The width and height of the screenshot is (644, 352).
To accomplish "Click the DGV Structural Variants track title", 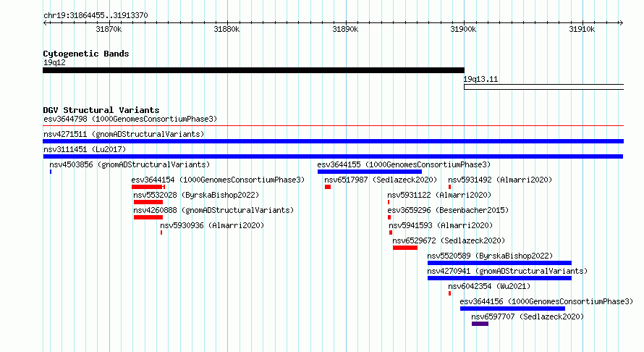I will click(x=101, y=110).
